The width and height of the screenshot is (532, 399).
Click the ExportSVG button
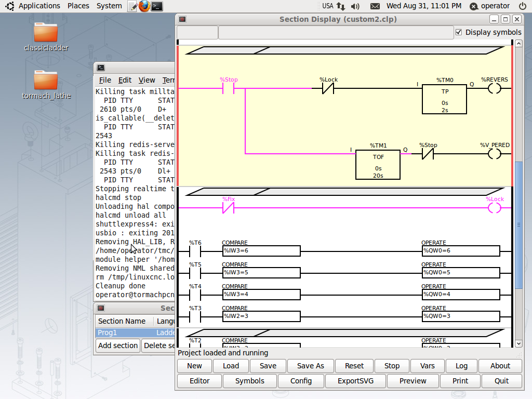[x=355, y=381]
